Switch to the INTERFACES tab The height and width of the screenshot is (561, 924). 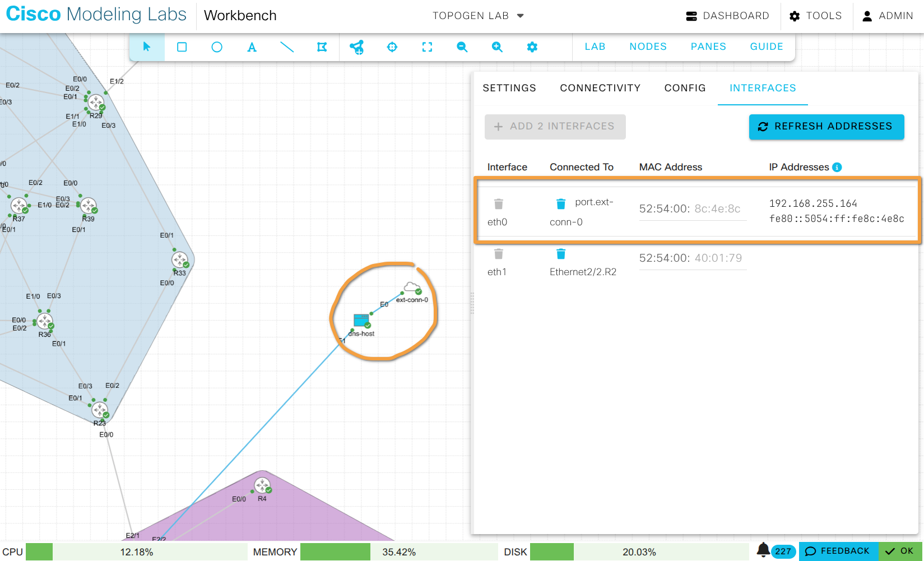[x=763, y=88]
